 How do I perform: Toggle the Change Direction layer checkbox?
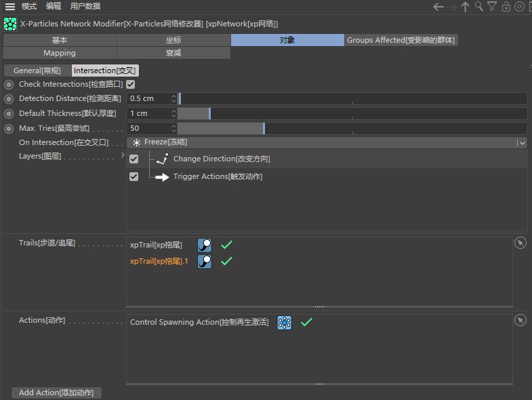click(x=134, y=159)
